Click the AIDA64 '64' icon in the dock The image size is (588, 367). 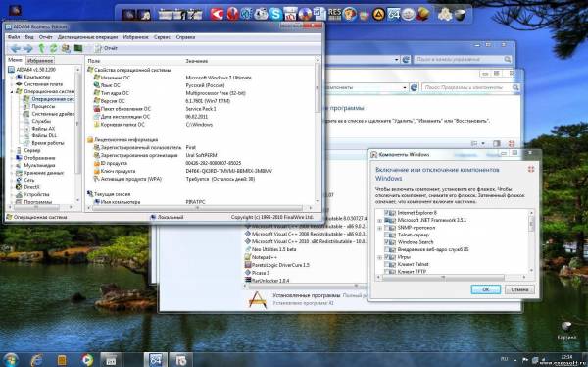coord(393,15)
